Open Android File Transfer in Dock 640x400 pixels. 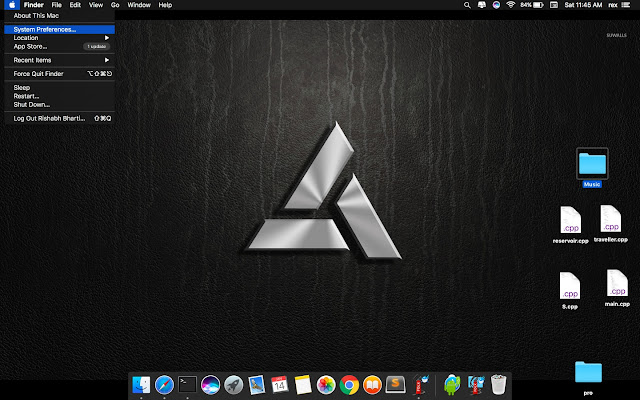[x=452, y=384]
